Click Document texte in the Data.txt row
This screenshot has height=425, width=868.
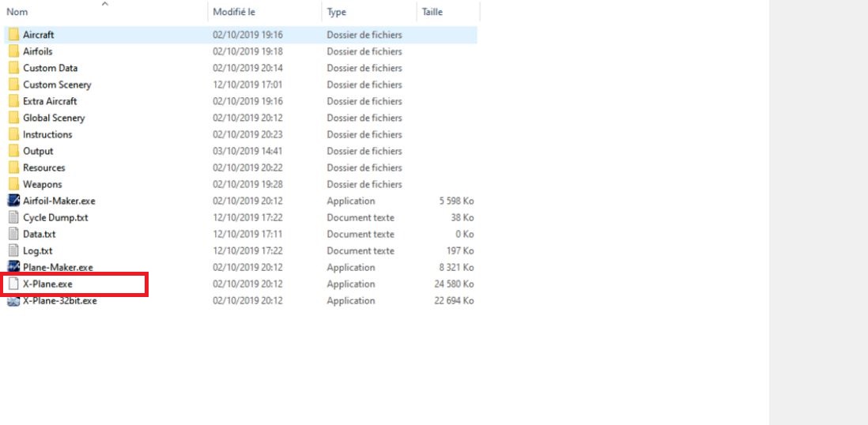360,234
